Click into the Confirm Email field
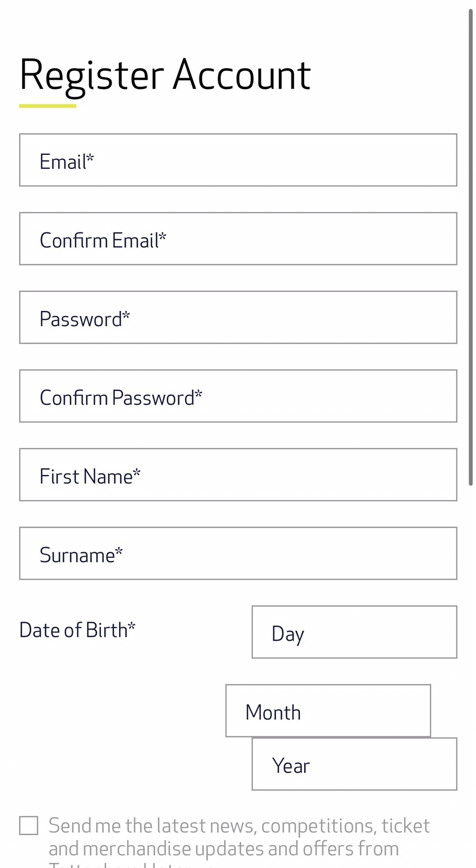The height and width of the screenshot is (868, 476). point(238,239)
